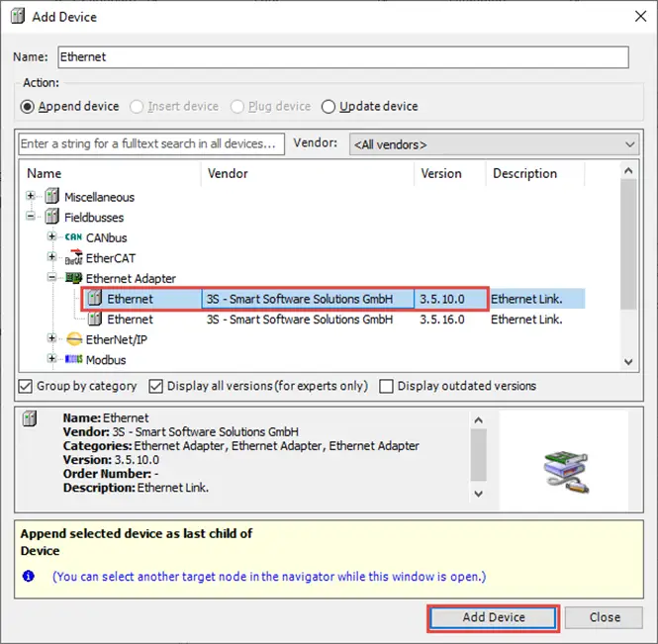Select the Plug device radio button
Viewport: 658px width, 644px height.
click(237, 107)
